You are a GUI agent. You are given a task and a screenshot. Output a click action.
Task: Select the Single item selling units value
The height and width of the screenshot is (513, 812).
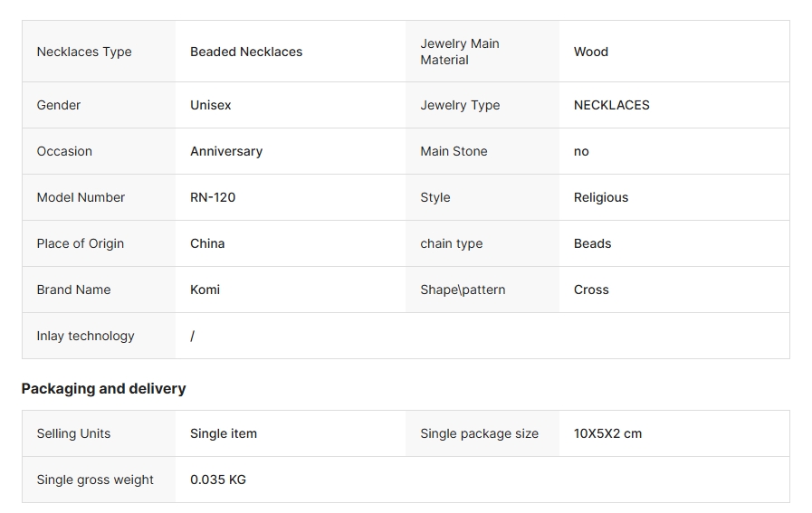point(224,433)
